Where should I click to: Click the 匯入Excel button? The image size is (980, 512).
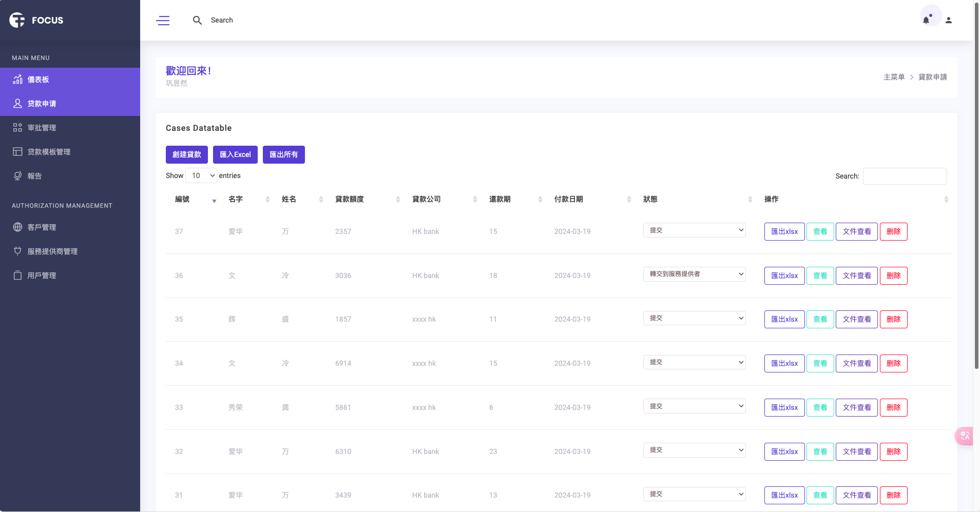(235, 154)
